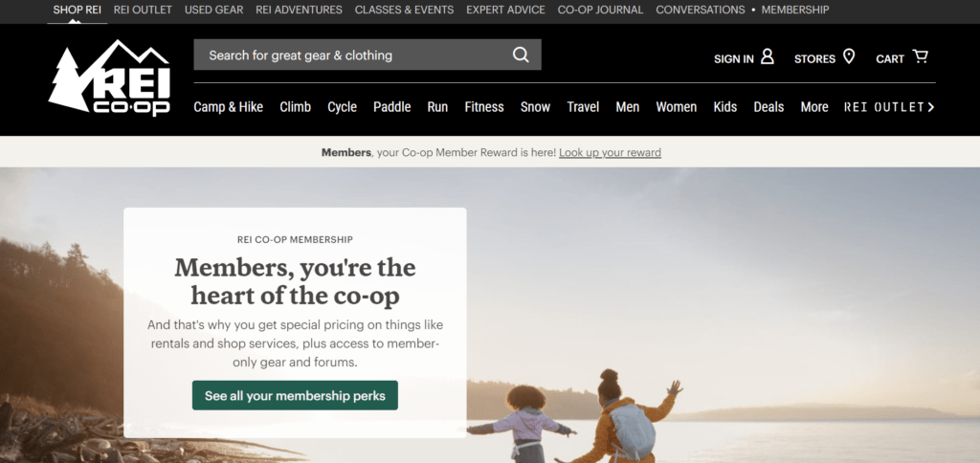
Task: Open the Classes & Events page
Action: click(x=405, y=10)
